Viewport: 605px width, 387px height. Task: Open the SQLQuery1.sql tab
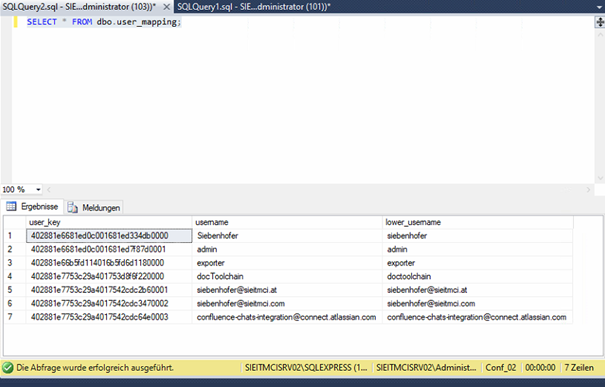pos(253,7)
